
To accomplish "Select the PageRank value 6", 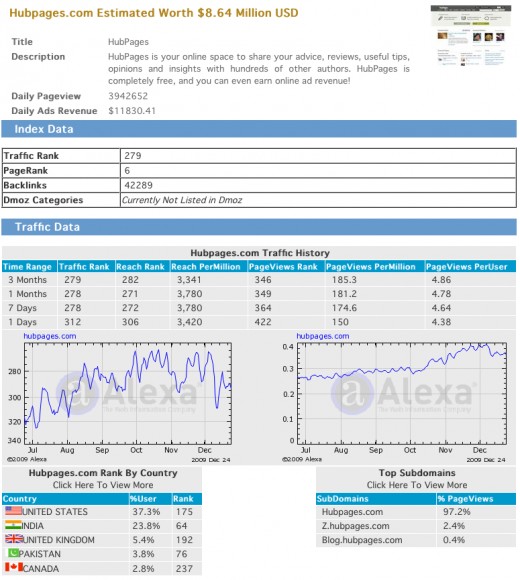I will tap(127, 171).
